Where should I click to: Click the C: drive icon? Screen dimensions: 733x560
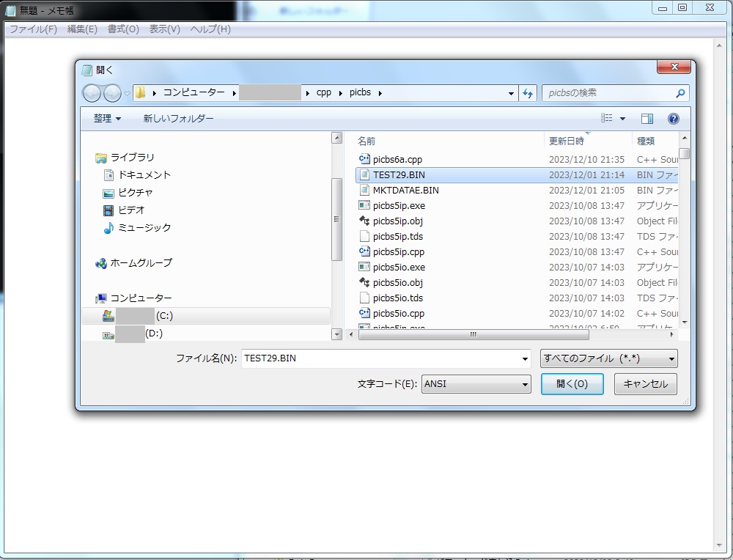(108, 316)
